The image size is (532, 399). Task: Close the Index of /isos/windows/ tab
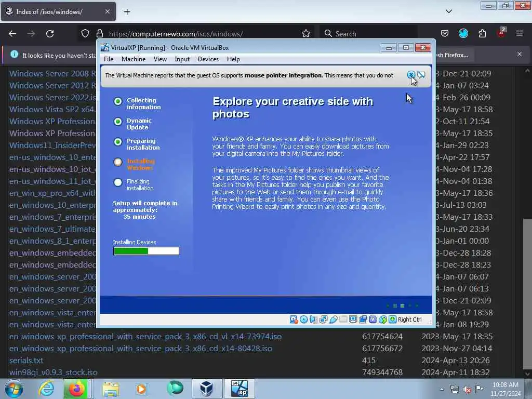(107, 11)
